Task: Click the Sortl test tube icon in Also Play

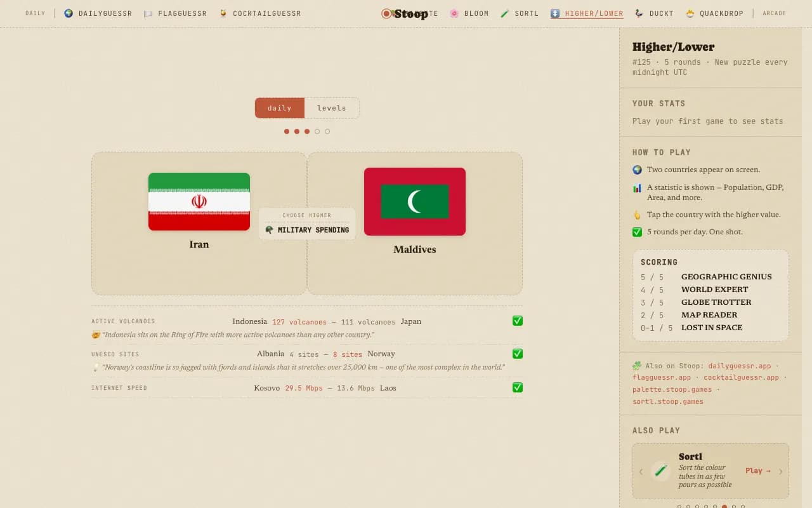Action: pyautogui.click(x=661, y=471)
